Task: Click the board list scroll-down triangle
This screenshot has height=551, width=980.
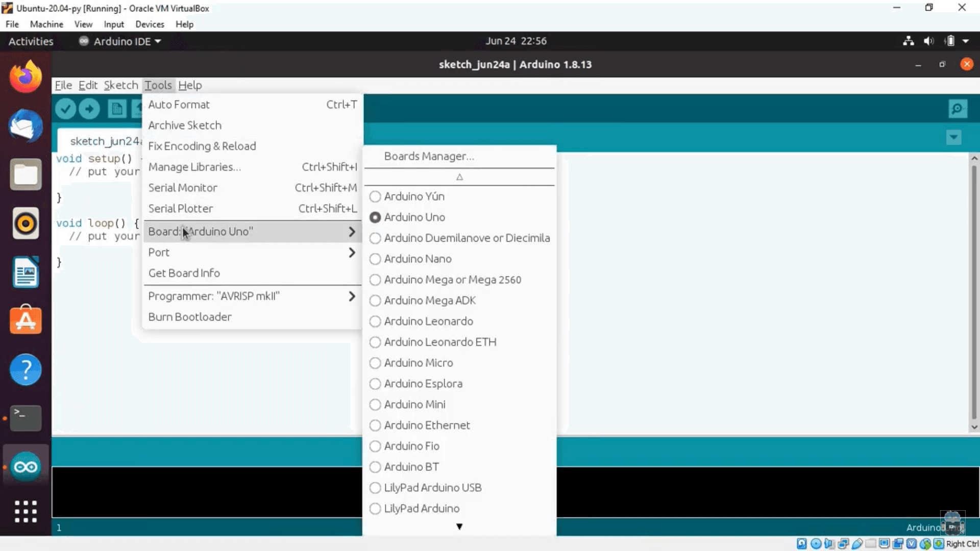Action: [459, 527]
